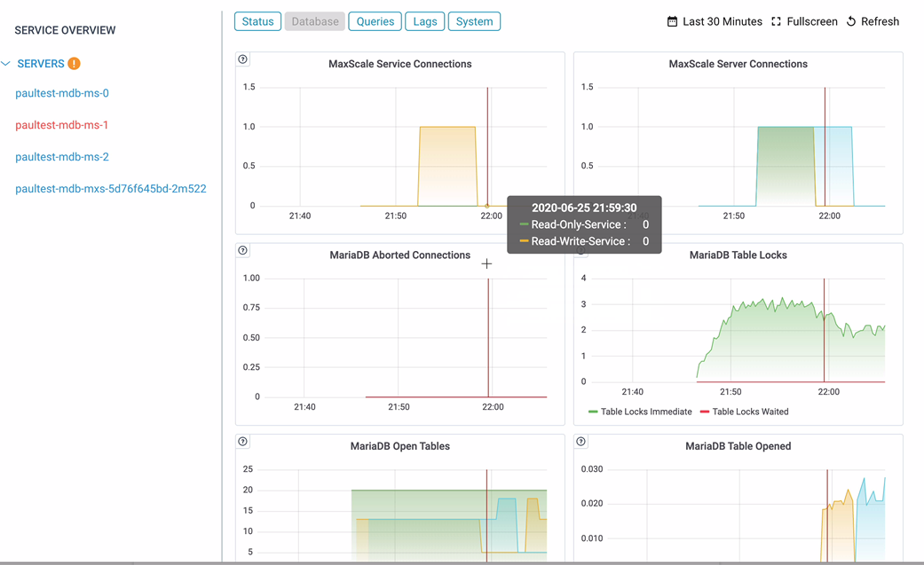This screenshot has width=924, height=565.
Task: Open the Last 30 Minutes time range selector
Action: (722, 21)
